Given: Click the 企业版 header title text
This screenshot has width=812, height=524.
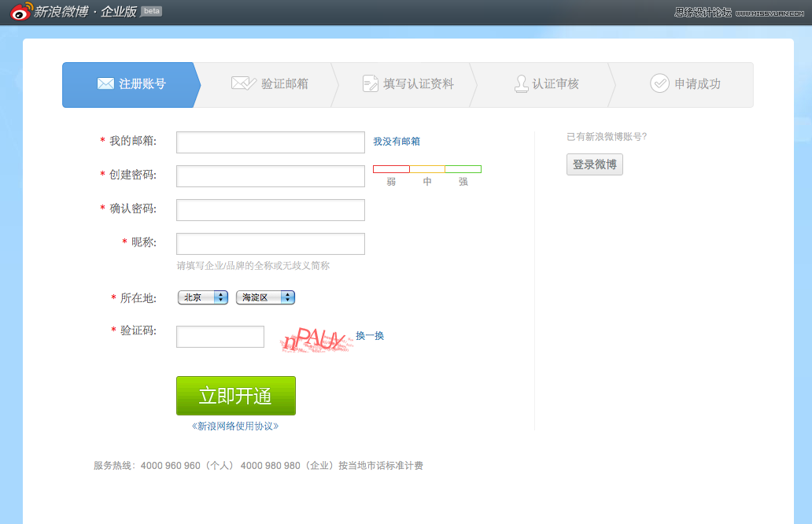Looking at the screenshot, I should coord(119,11).
